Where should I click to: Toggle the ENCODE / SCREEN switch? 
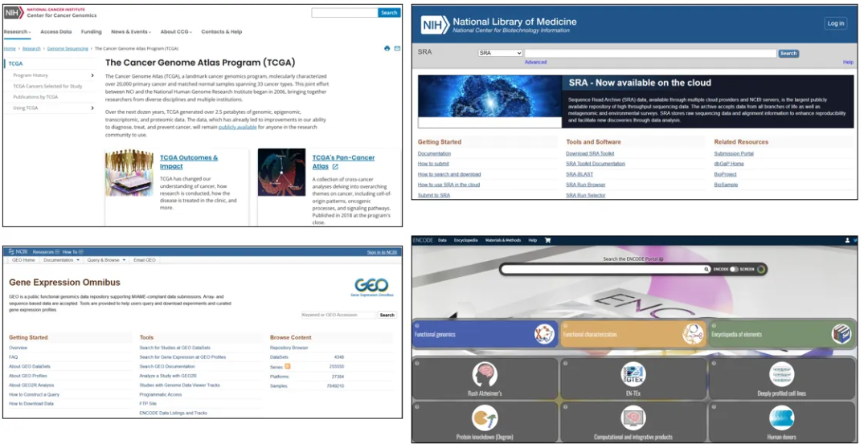[734, 269]
